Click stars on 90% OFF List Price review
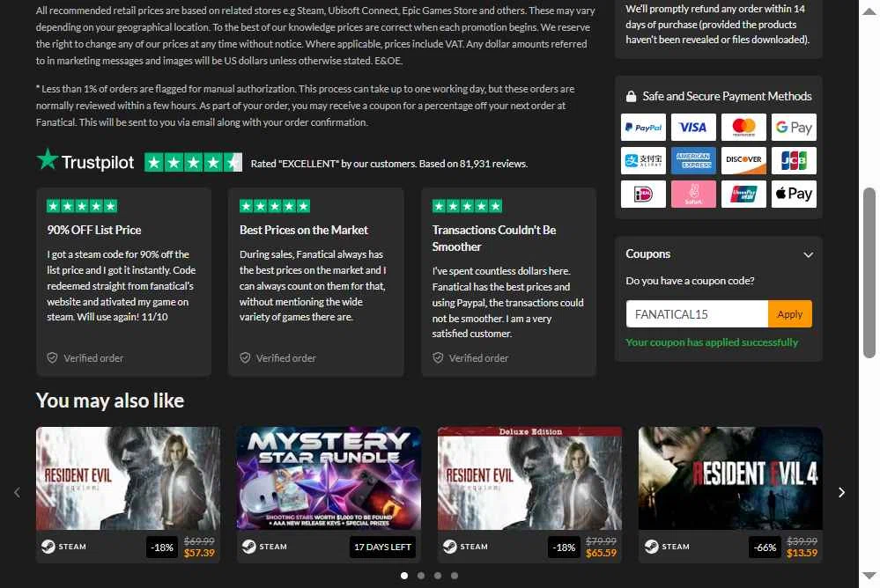880x588 pixels. pos(82,206)
